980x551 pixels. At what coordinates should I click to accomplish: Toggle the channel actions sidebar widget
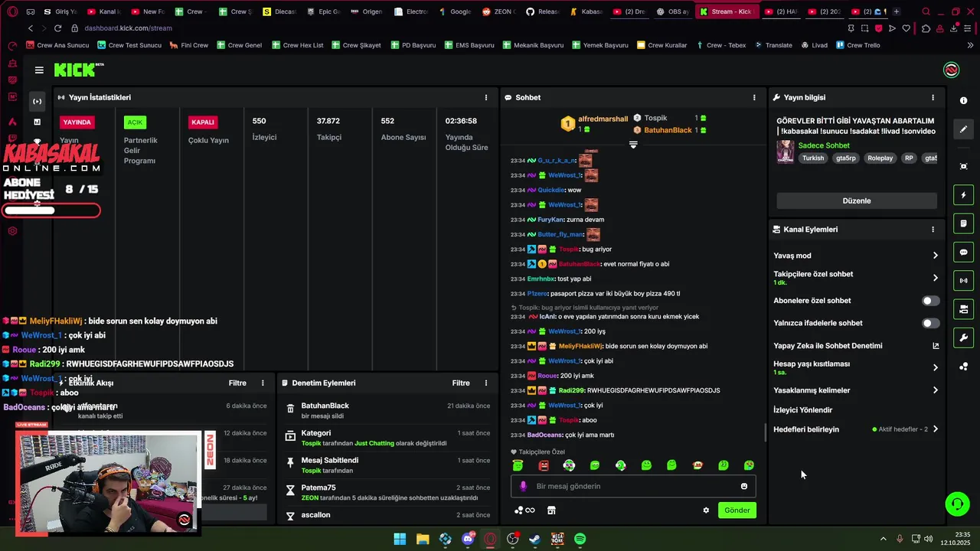coord(963,309)
